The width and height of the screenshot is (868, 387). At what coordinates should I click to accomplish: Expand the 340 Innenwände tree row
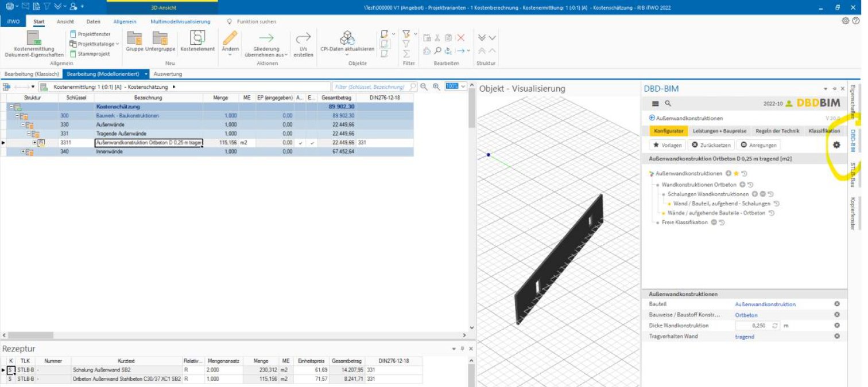23,152
